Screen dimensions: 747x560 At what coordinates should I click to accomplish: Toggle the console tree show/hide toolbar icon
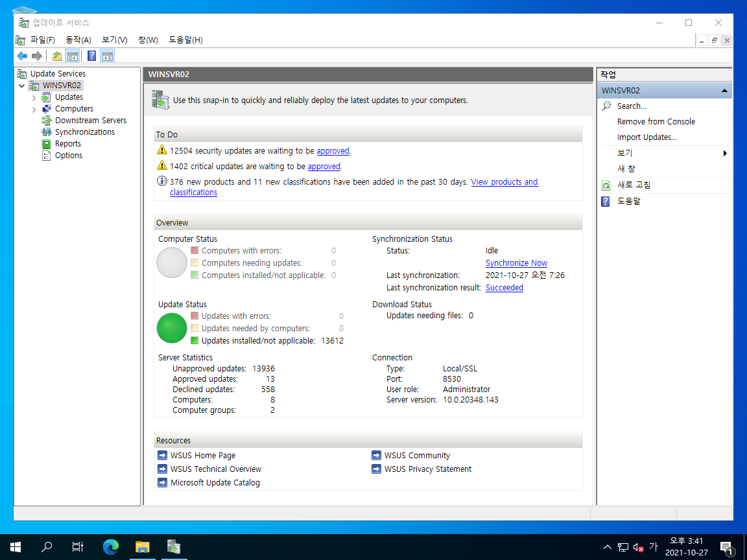[x=72, y=56]
